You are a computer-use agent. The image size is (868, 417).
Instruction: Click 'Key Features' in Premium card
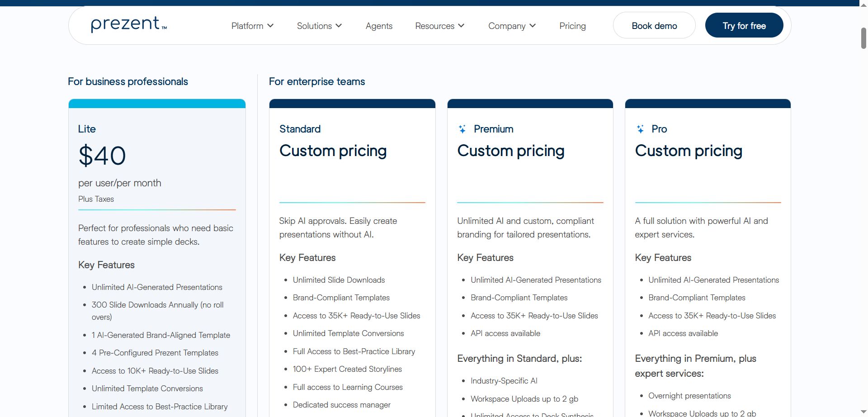485,258
